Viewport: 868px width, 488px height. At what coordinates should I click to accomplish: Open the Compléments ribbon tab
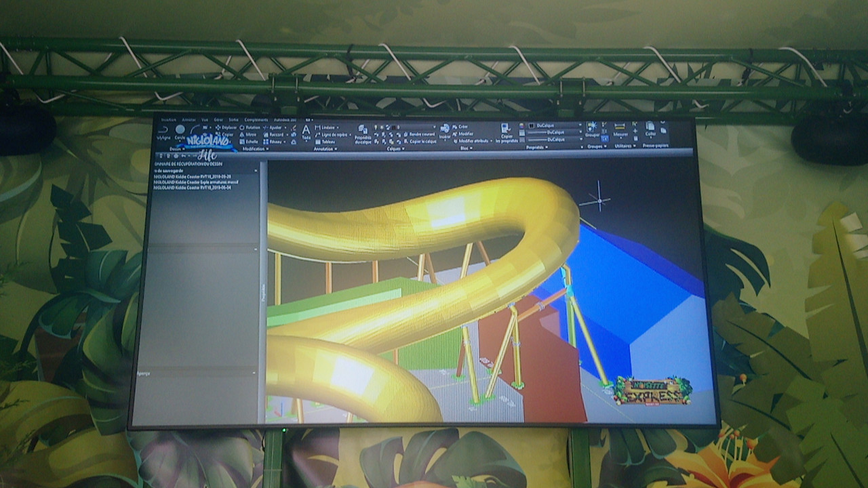point(256,120)
